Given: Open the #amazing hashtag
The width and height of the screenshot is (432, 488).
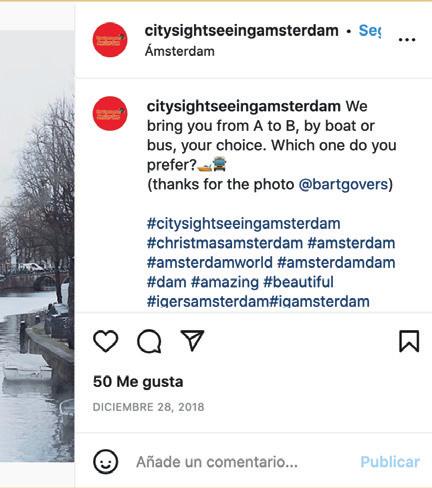Looking at the screenshot, I should (x=225, y=282).
